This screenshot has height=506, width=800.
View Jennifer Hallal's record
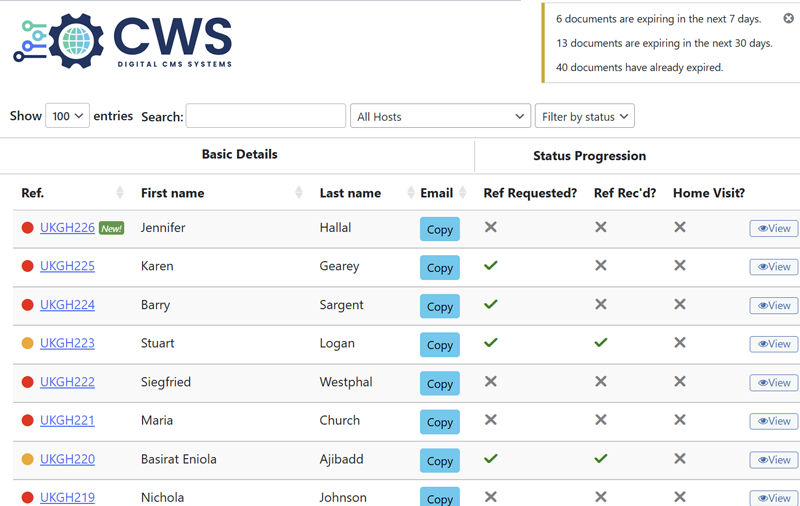[773, 228]
